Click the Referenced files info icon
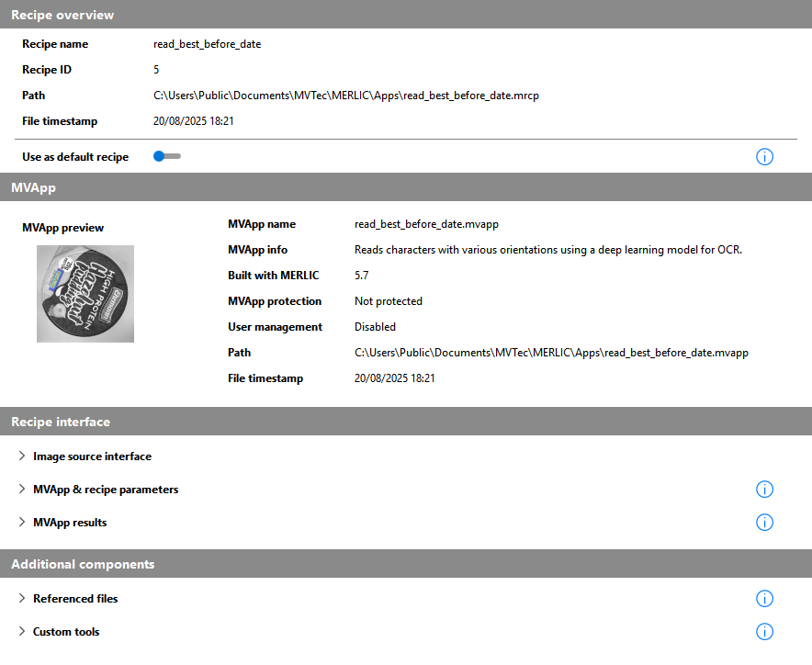This screenshot has width=812, height=665. pyautogui.click(x=764, y=599)
